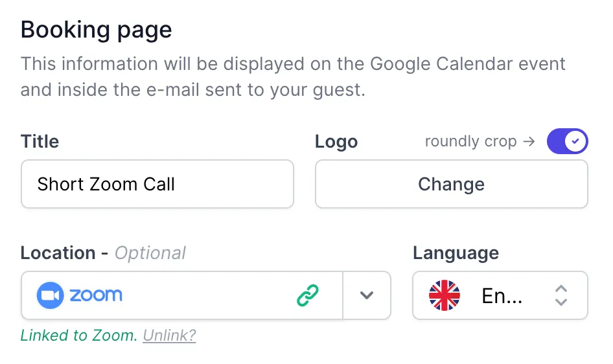The image size is (613, 364).
Task: Click the Zoom wordmark in Location field
Action: coord(96,295)
